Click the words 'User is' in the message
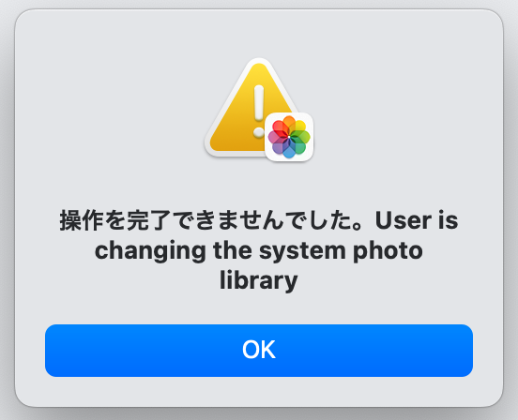The height and width of the screenshot is (420, 518). [x=417, y=220]
